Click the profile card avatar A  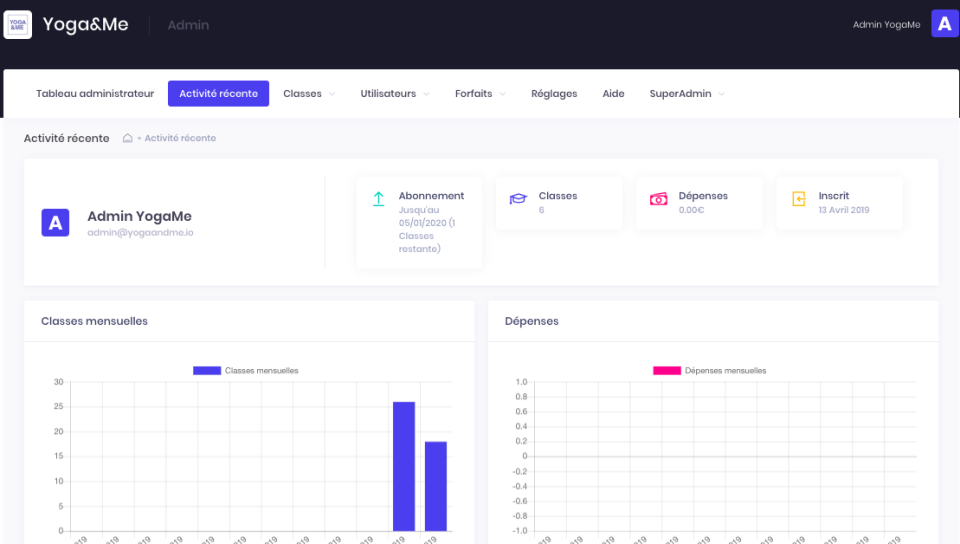pyautogui.click(x=55, y=223)
